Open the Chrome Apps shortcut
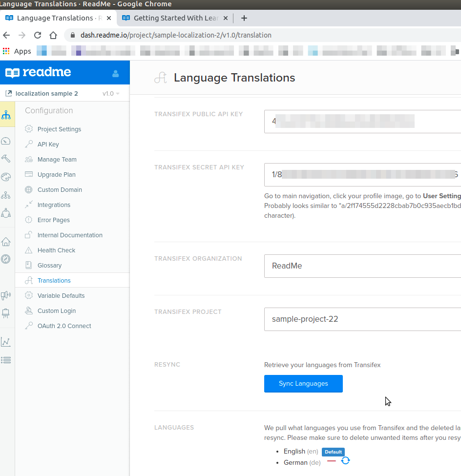This screenshot has width=461, height=476. (17, 51)
